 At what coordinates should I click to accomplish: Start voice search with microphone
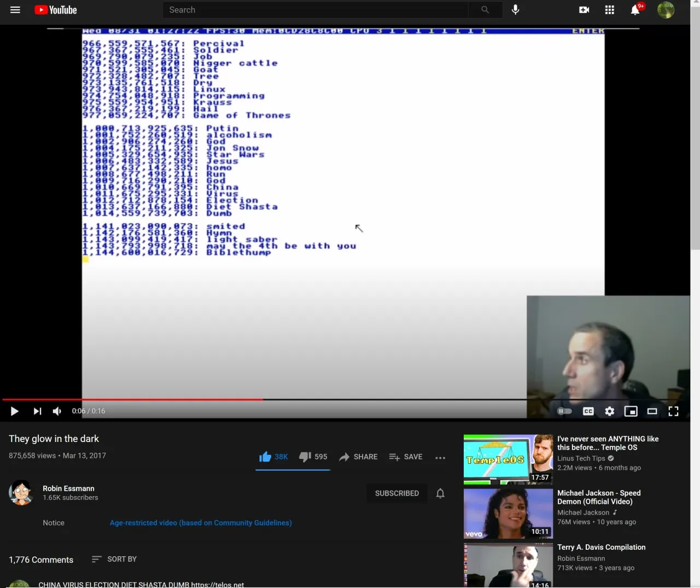point(515,10)
